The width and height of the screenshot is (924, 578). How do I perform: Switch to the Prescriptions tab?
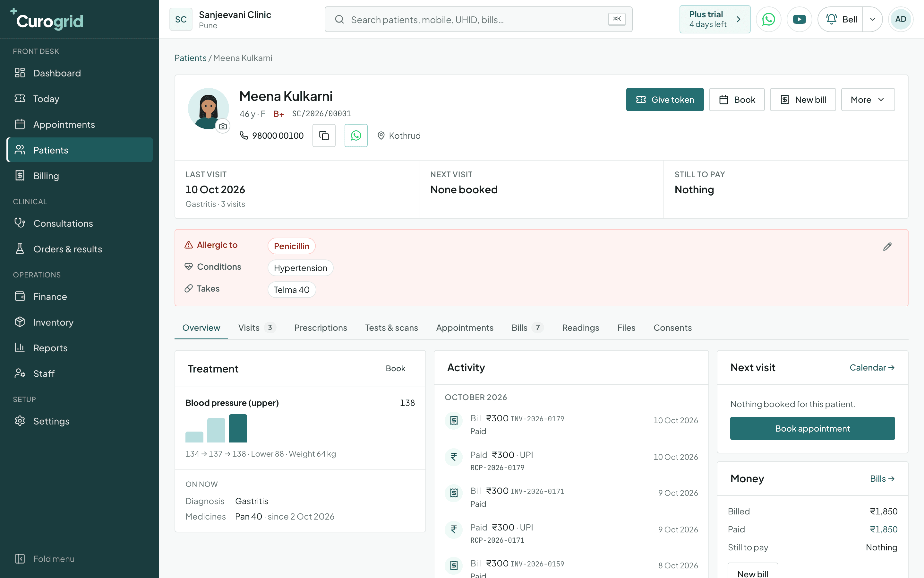click(x=320, y=328)
